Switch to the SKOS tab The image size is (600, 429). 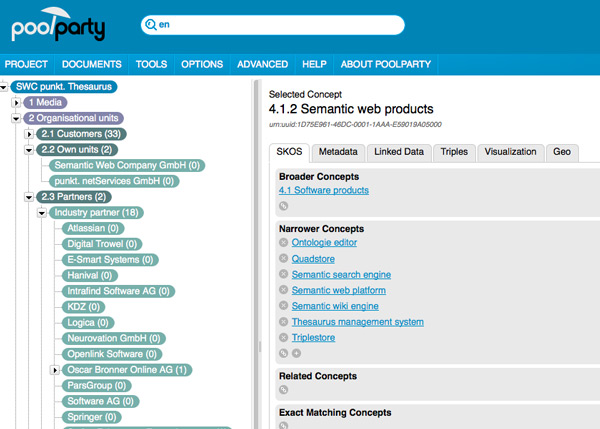(x=289, y=152)
